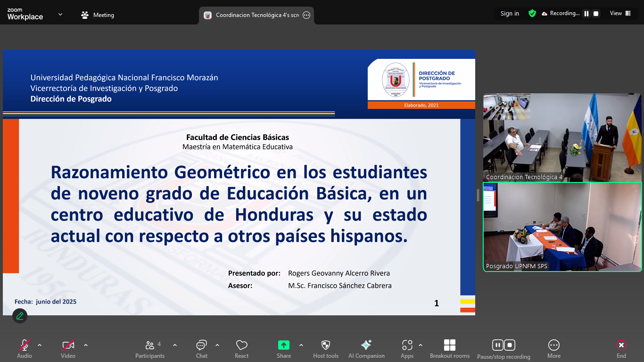Click "M.Sc. Francisco Sánchez Cabrera" text
Viewport: 644px width, 362px height.
pyautogui.click(x=340, y=286)
